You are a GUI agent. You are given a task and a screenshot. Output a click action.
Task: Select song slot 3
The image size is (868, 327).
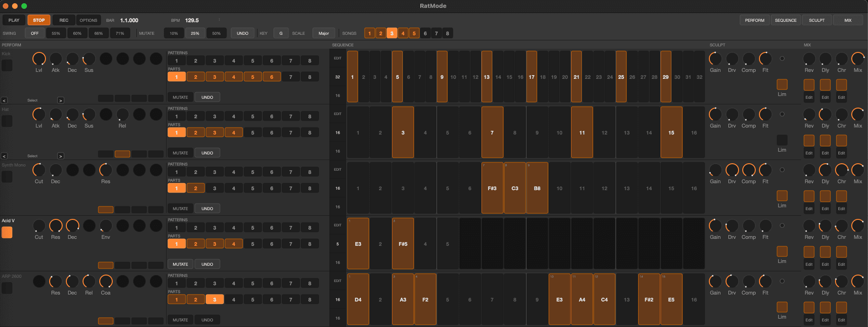tap(392, 33)
